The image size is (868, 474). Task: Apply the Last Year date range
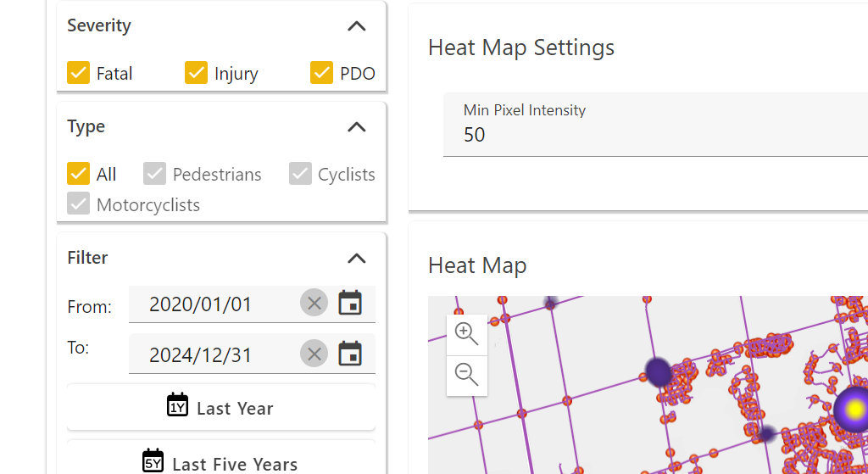(220, 407)
